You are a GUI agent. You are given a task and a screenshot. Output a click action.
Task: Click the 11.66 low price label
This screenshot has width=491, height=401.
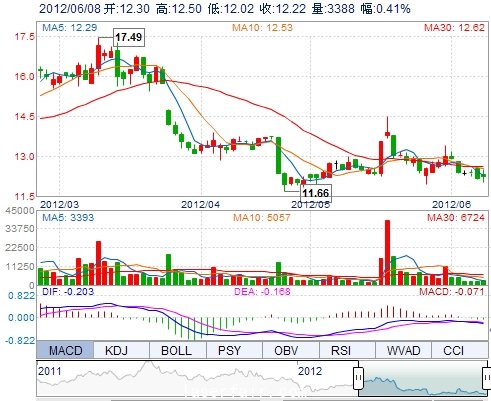(316, 193)
